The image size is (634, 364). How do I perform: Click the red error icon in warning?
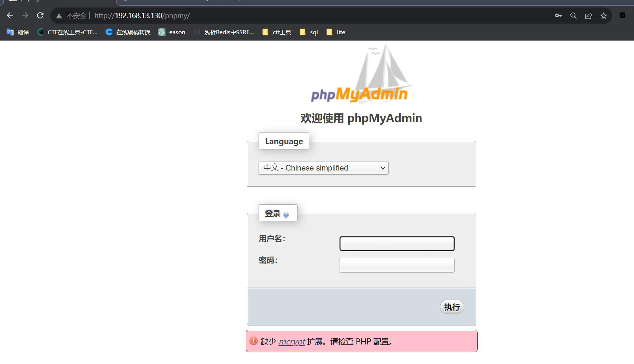click(254, 341)
